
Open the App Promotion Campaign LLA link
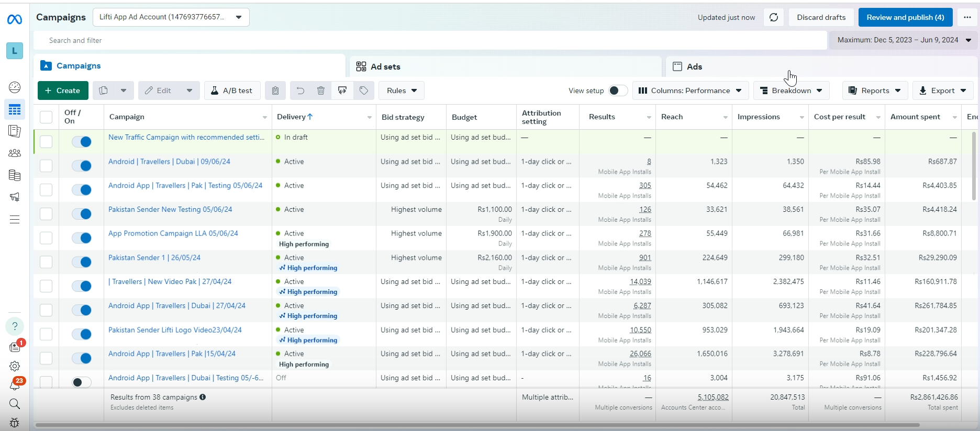click(173, 233)
